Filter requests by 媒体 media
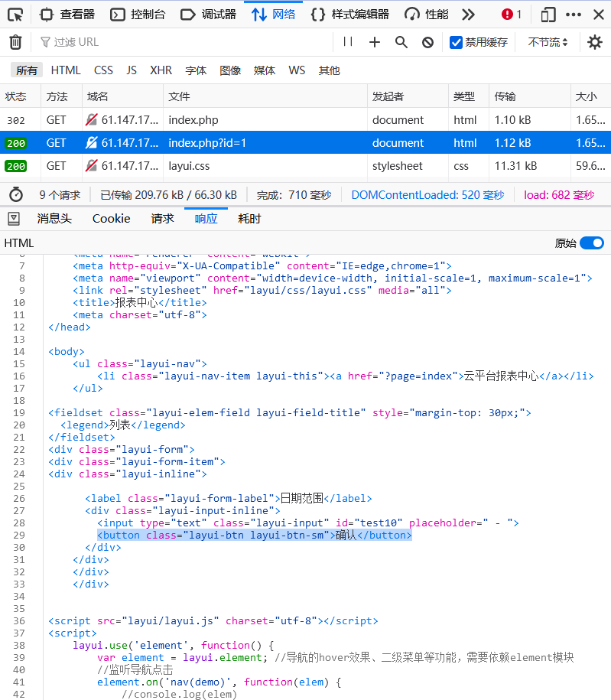Image resolution: width=611 pixels, height=700 pixels. coord(265,70)
